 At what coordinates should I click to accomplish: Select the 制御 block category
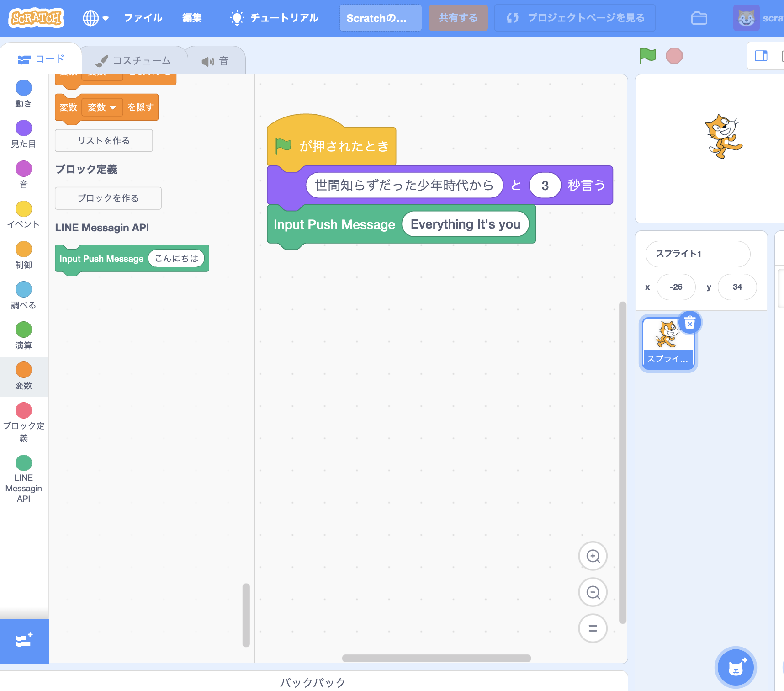tap(24, 255)
